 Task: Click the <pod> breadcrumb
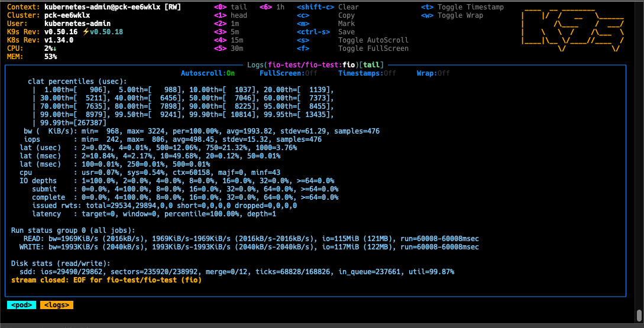(x=22, y=305)
